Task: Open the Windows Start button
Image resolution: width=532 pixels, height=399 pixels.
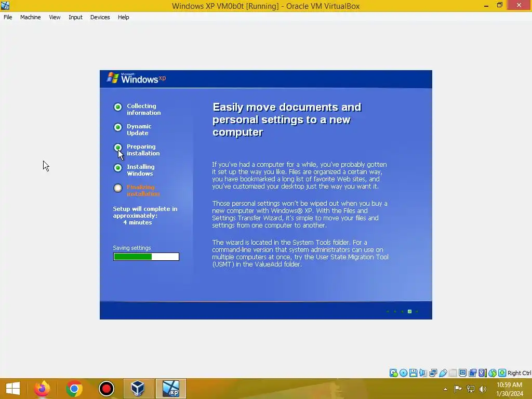Action: point(13,389)
